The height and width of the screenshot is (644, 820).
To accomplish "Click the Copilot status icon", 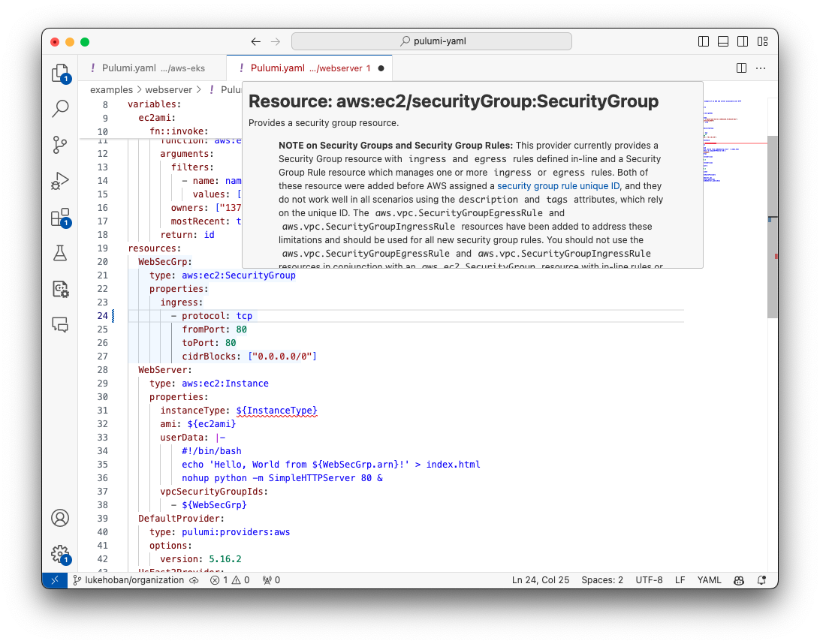I will click(x=738, y=580).
